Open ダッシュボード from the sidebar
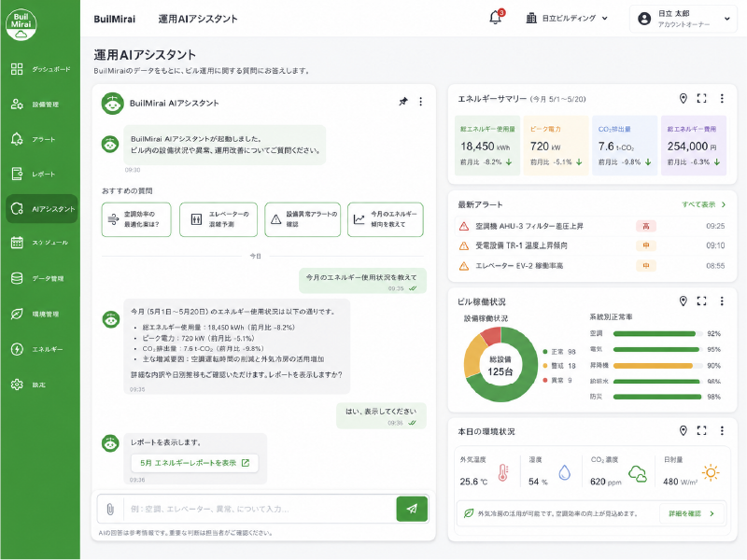747x560 pixels. tap(41, 69)
